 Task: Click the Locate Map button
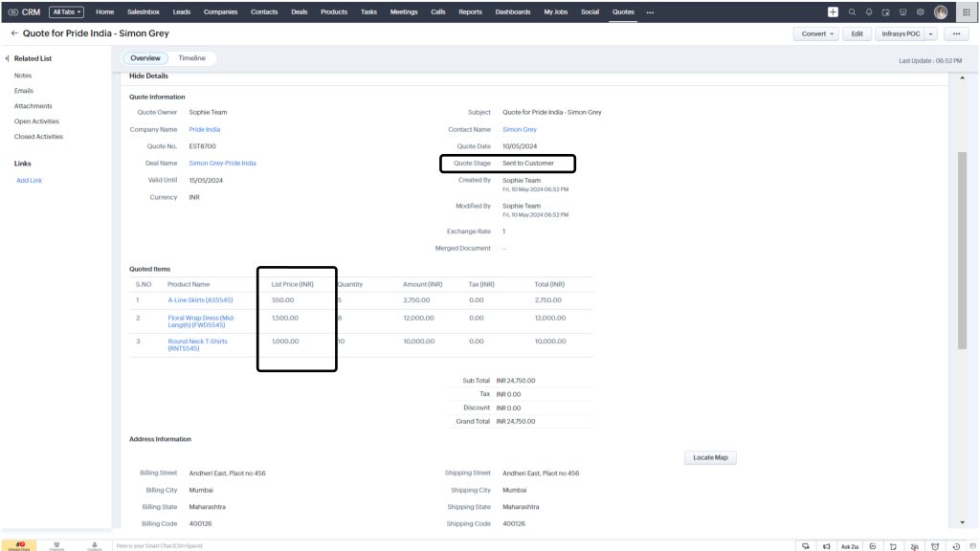pyautogui.click(x=710, y=457)
